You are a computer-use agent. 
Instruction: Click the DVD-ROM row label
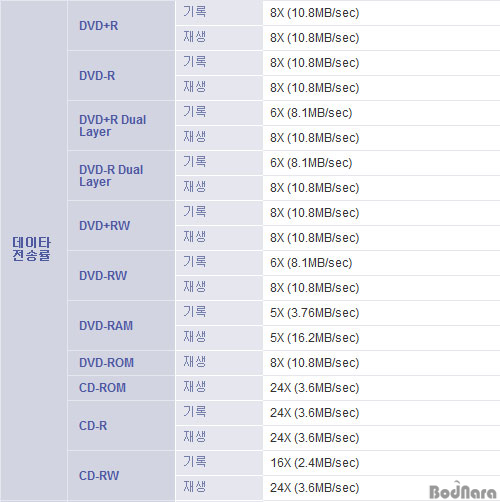106,363
